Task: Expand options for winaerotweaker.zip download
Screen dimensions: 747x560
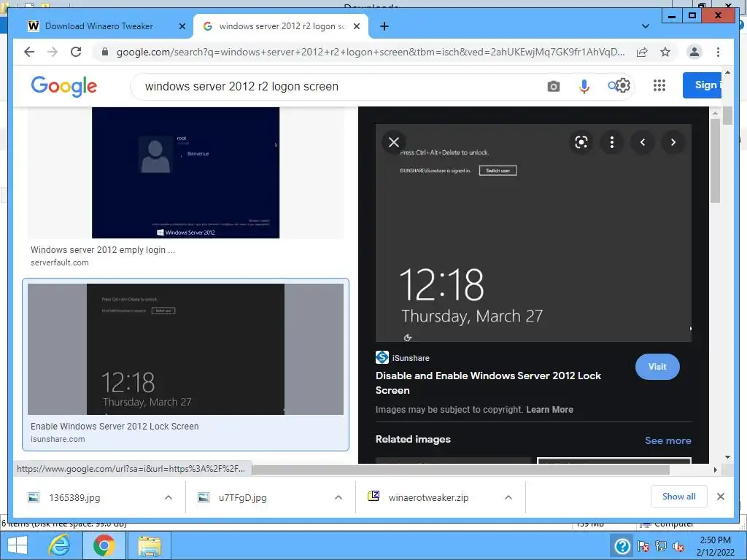Action: (x=508, y=497)
